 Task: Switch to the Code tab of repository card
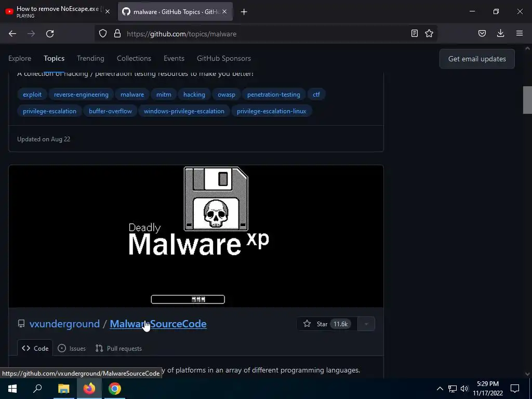[x=35, y=349]
